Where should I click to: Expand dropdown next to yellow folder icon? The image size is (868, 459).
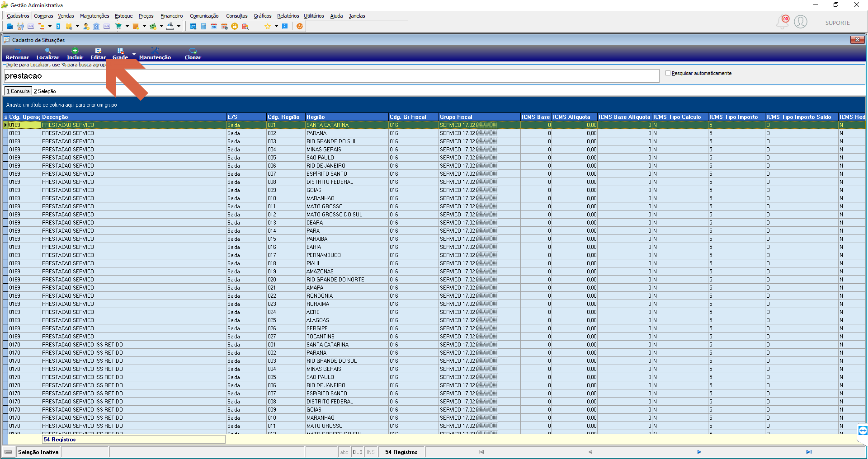click(x=77, y=26)
